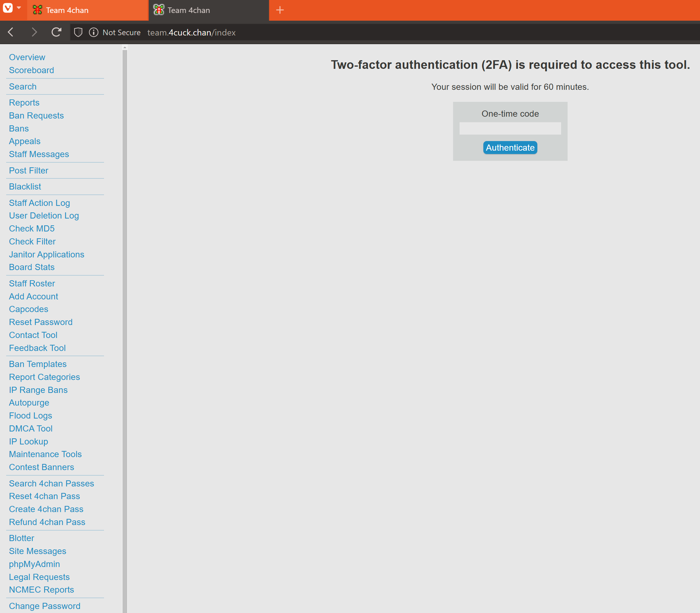Click the address bar URL text

coord(191,32)
